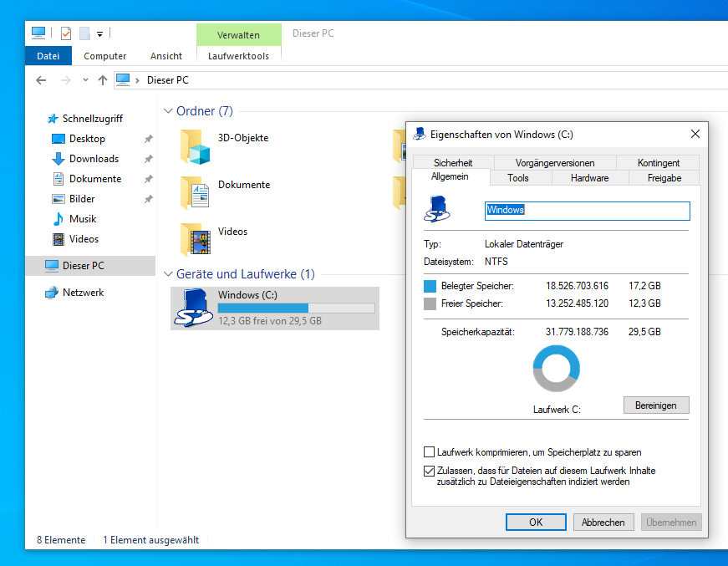Switch to the Vorgängerversionen tab
This screenshot has width=728, height=566.
tap(555, 163)
